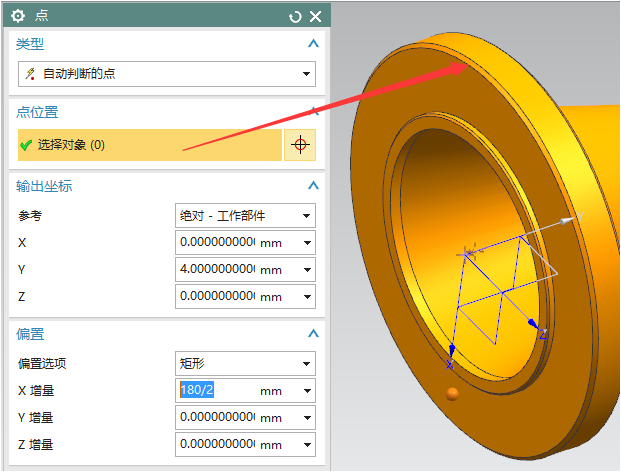This screenshot has width=621, height=472.
Task: Open the Z coordinate options arrow
Action: tap(306, 297)
